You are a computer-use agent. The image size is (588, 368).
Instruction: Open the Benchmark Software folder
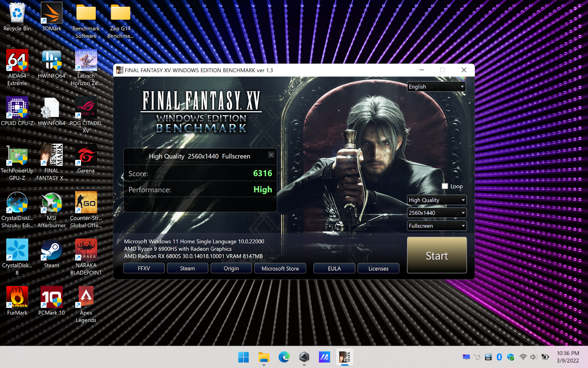click(86, 21)
